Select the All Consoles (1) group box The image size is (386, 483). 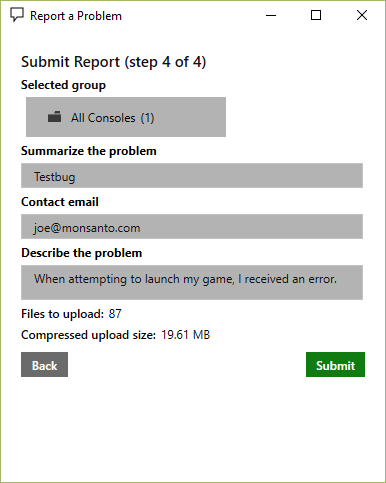coord(126,117)
